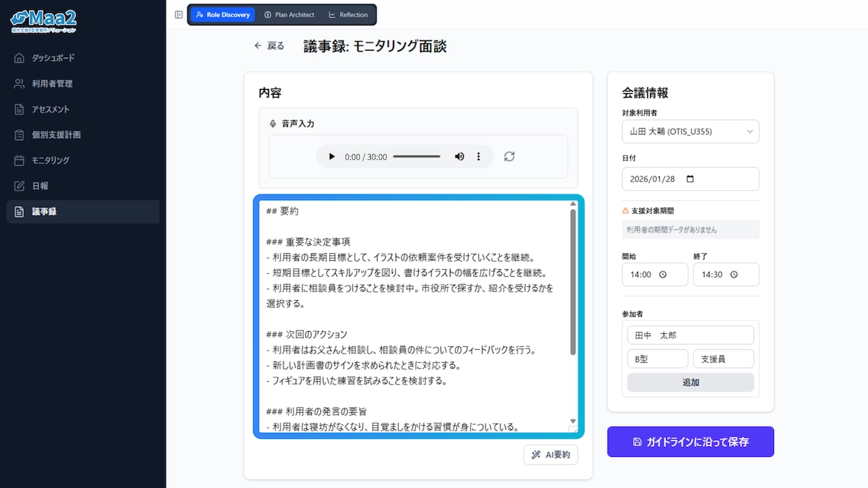Screen dimensions: 868x488
Task: Click the refresh icon next to the audio player
Action: (509, 155)
